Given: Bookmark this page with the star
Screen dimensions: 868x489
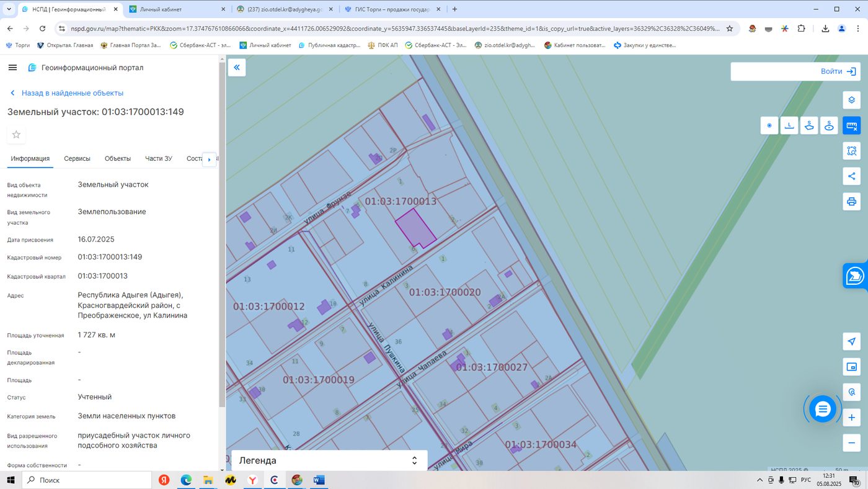Looking at the screenshot, I should (x=730, y=29).
